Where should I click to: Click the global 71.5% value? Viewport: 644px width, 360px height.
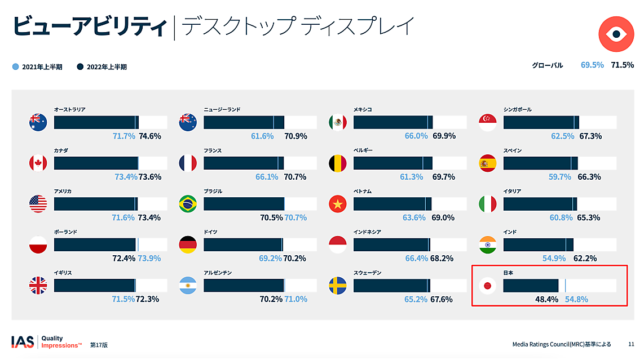[x=623, y=65]
